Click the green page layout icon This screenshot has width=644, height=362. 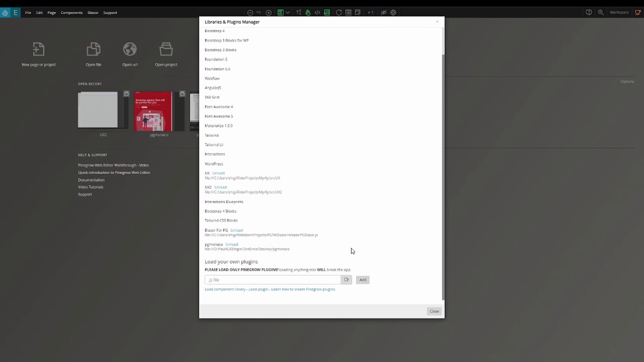(x=280, y=13)
